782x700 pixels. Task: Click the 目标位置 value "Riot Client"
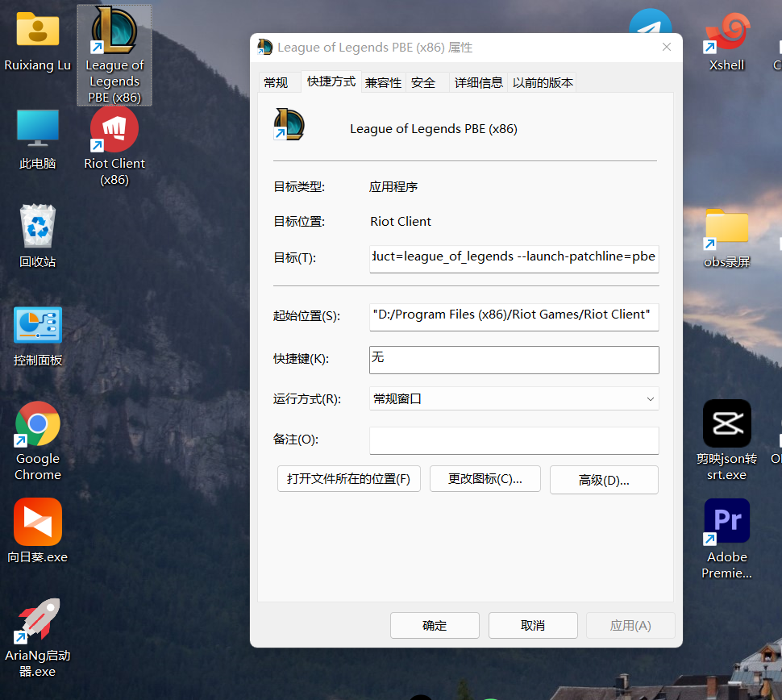click(401, 222)
